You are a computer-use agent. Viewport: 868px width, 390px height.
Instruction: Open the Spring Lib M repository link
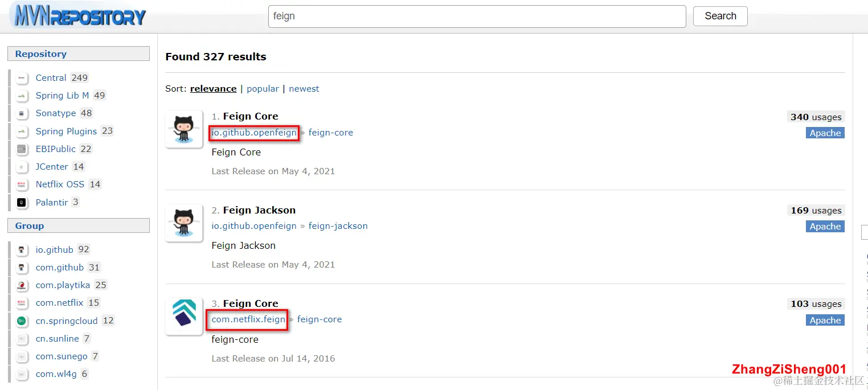point(62,96)
